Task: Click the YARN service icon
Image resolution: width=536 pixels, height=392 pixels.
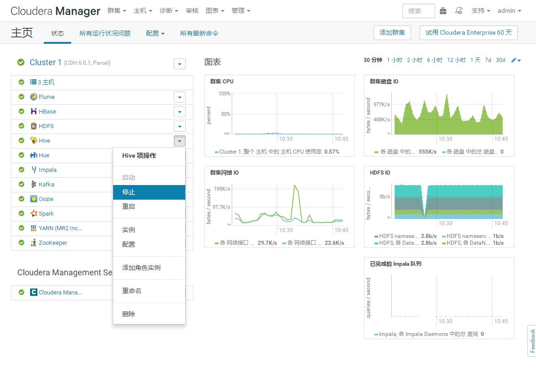Action: 33,228
